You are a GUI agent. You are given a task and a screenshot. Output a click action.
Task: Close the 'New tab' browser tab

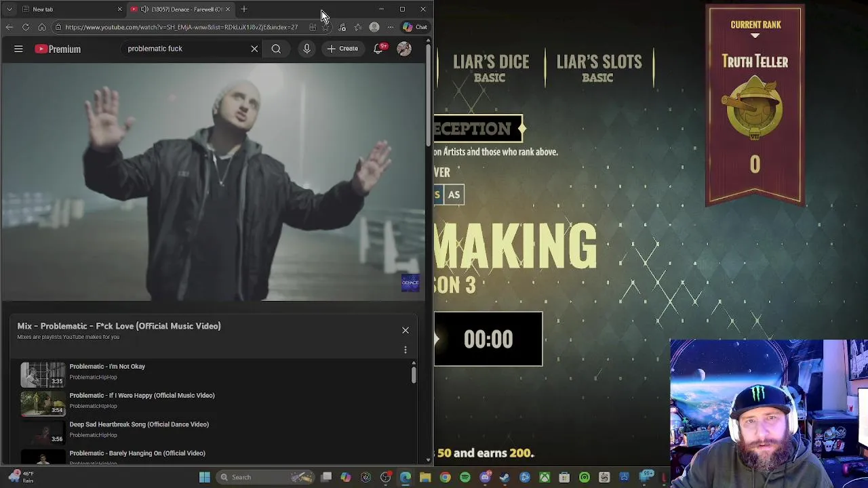point(120,9)
